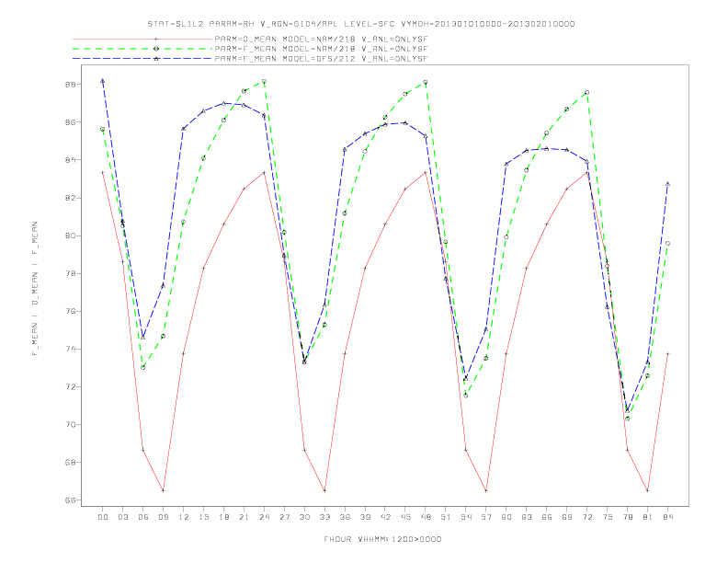Click x-axis forecast hour label 51

point(446,517)
